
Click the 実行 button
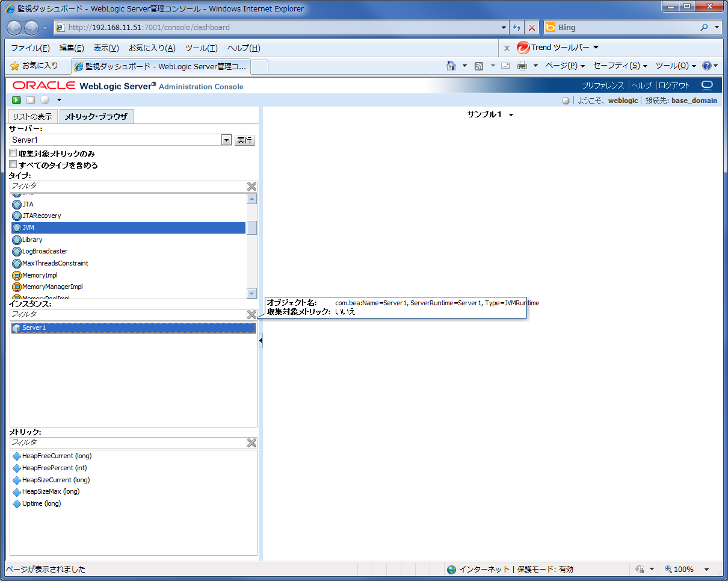click(245, 140)
